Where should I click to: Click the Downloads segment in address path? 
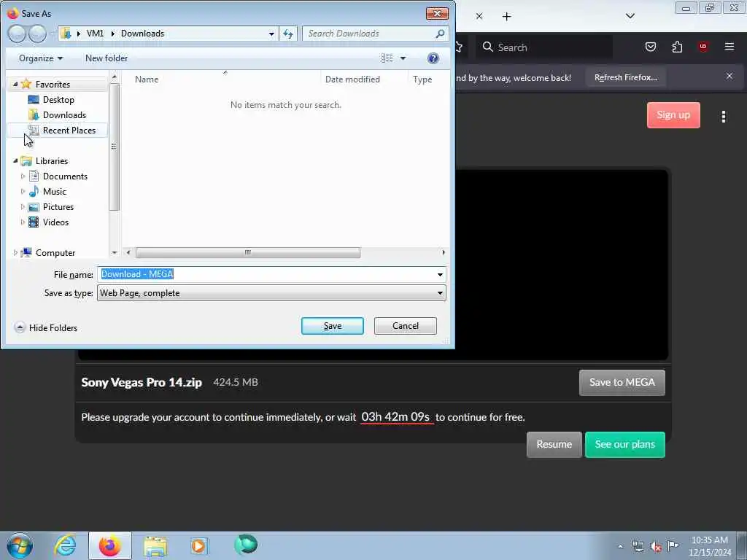pyautogui.click(x=142, y=34)
